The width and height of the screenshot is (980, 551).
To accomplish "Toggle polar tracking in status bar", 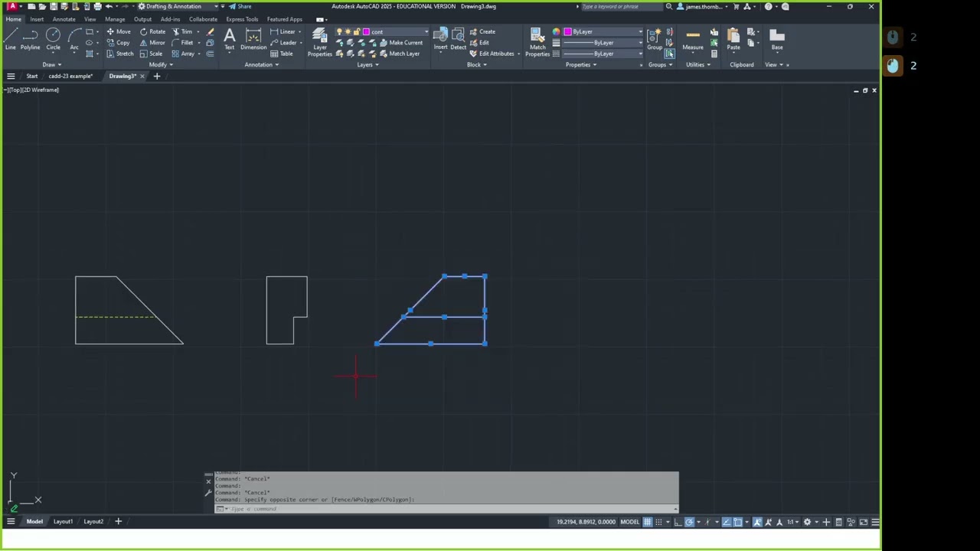I will click(689, 522).
